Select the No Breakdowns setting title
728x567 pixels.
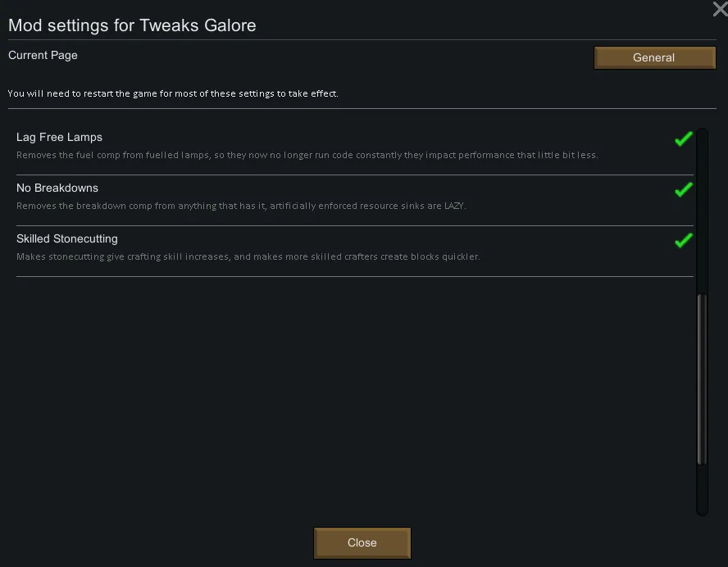click(57, 188)
